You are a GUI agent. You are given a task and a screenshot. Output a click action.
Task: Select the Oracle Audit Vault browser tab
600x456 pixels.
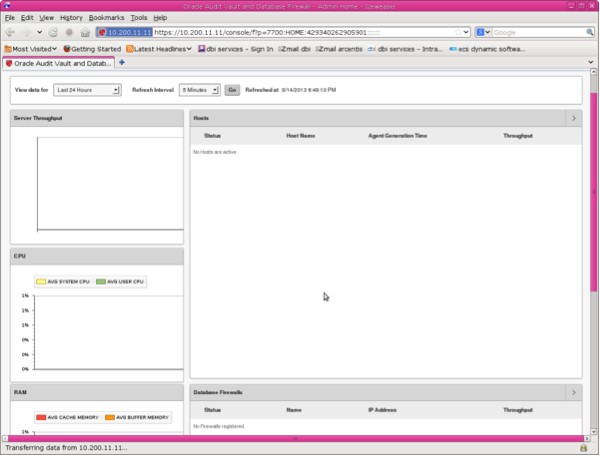tap(60, 62)
